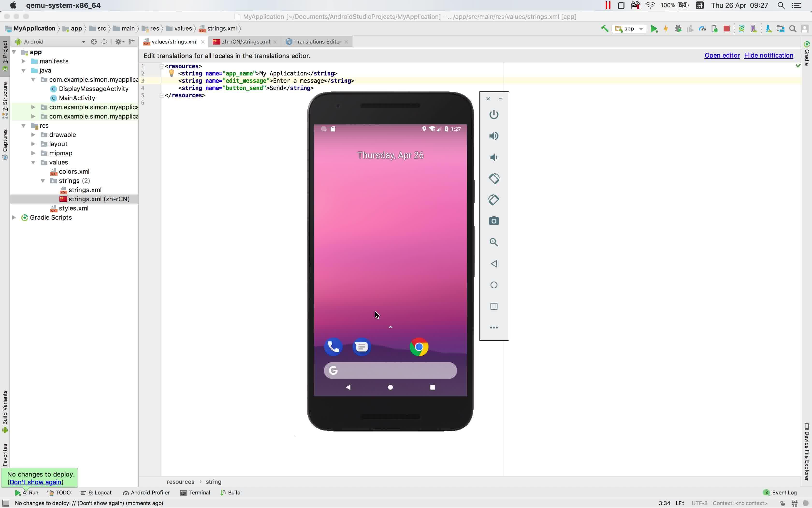Open the Logcat tool window
Screen dimensions: 812x508
[x=96, y=493]
